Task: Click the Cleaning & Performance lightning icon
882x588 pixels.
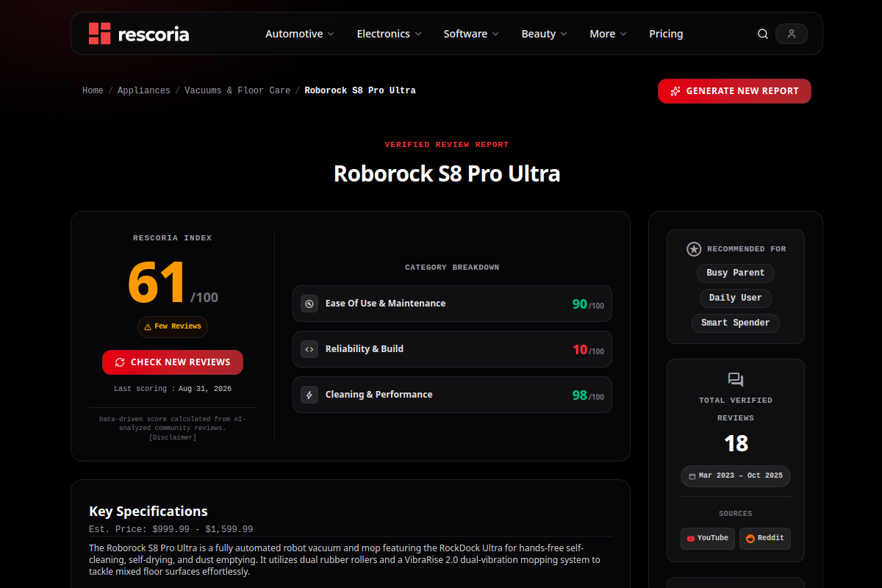Action: tap(309, 395)
